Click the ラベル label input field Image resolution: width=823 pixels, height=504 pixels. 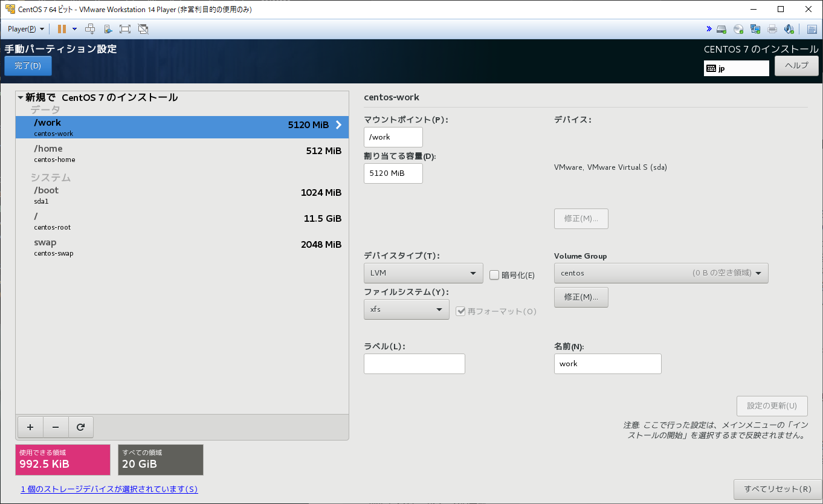point(414,364)
